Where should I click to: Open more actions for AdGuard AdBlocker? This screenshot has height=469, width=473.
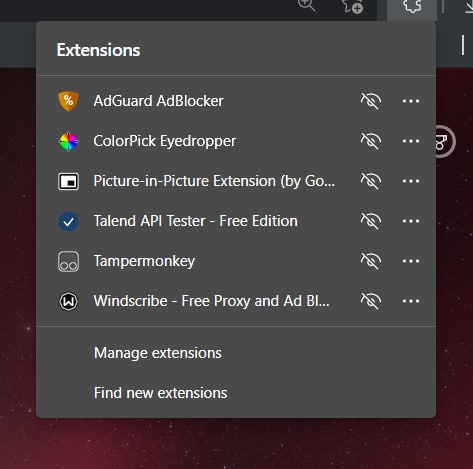(411, 101)
